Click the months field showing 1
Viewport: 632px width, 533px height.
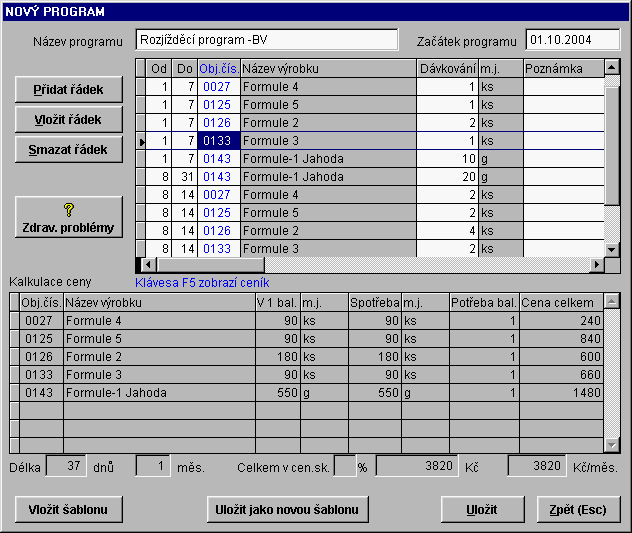[153, 466]
